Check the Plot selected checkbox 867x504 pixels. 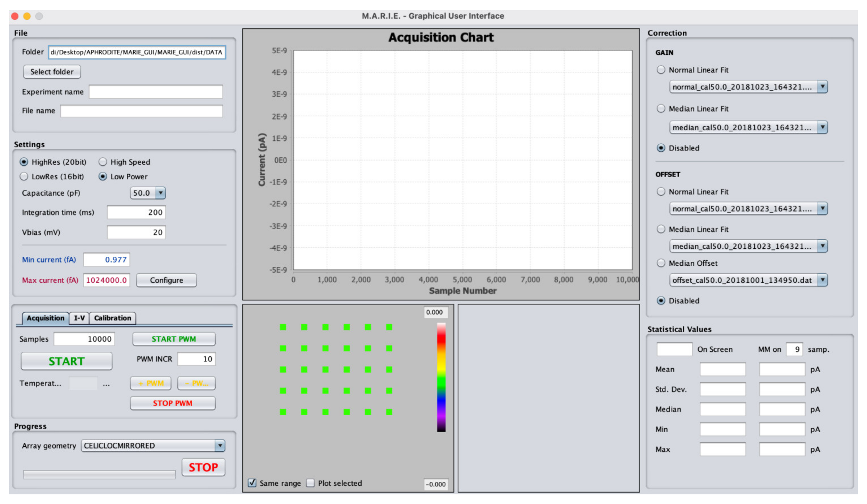tap(310, 483)
